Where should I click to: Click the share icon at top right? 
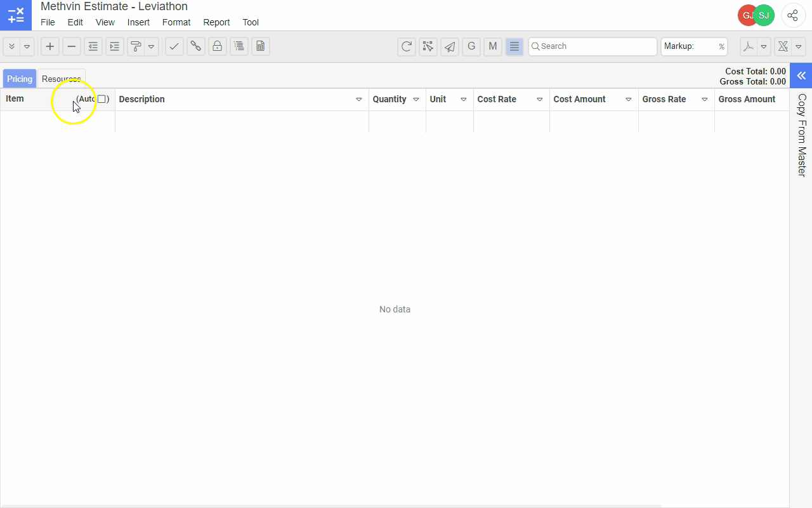tap(793, 16)
